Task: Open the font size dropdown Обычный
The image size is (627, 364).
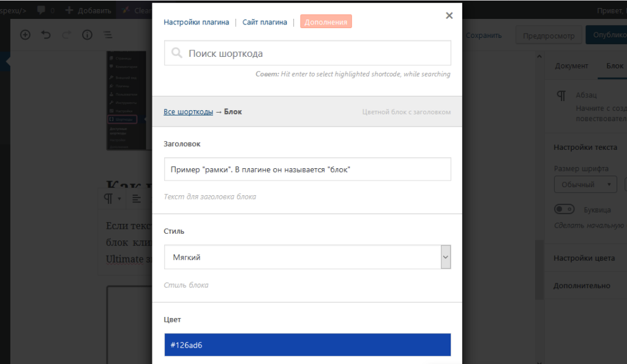Action: pos(585,184)
